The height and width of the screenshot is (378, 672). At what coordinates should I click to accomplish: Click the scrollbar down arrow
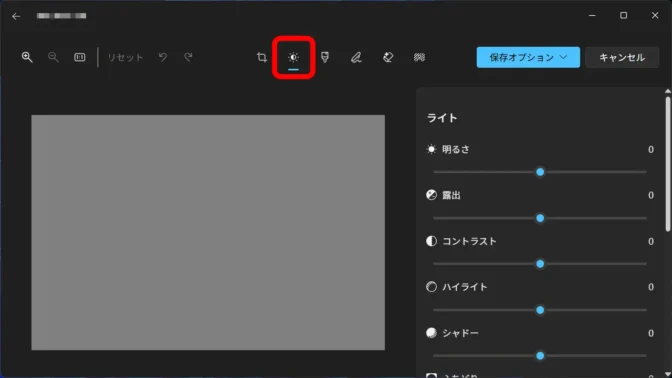[668, 374]
